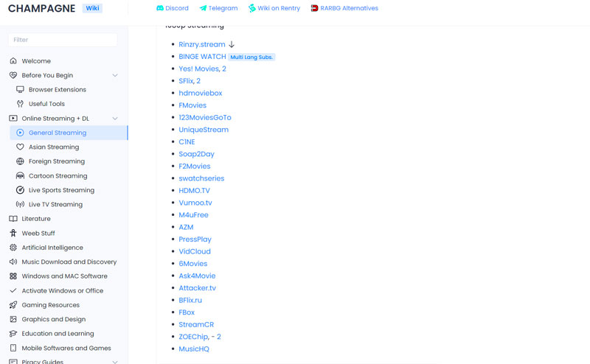Open the Rinzry.stream link
Screen dimensions: 590x364
pyautogui.click(x=201, y=45)
